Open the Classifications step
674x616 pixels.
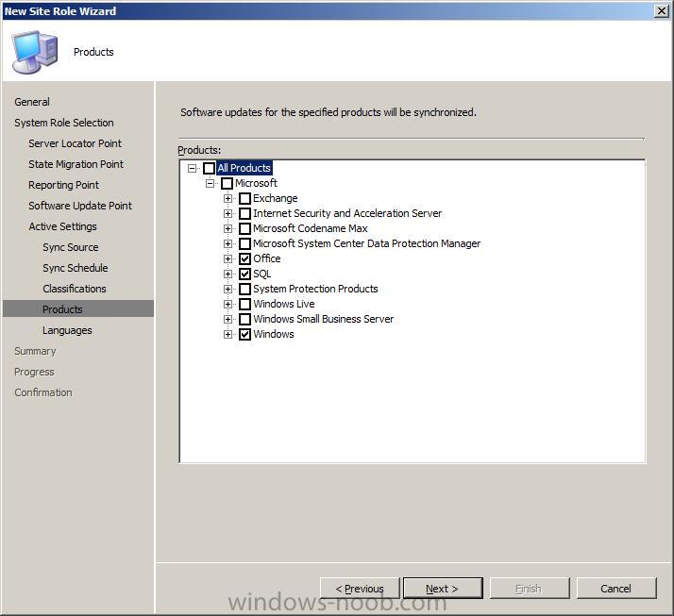point(75,289)
